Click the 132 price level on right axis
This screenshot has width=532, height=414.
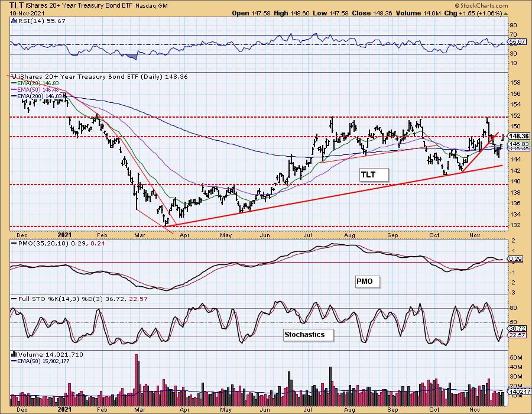pyautogui.click(x=515, y=225)
